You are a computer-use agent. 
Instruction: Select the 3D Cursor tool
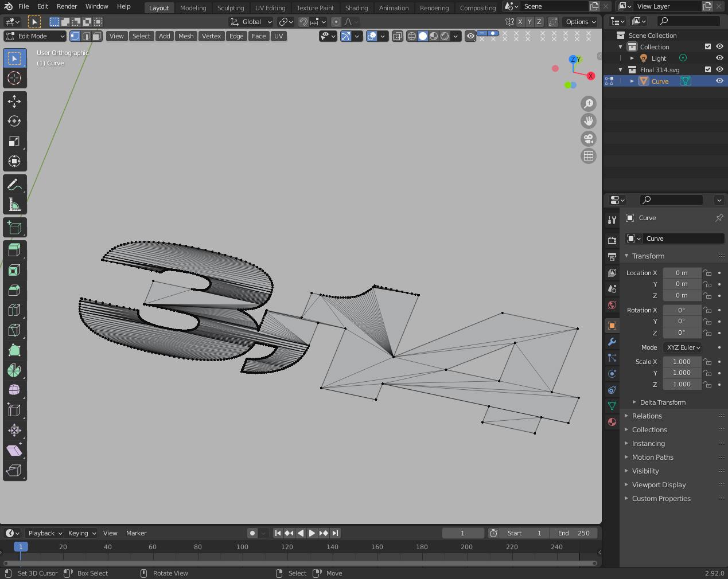point(14,78)
